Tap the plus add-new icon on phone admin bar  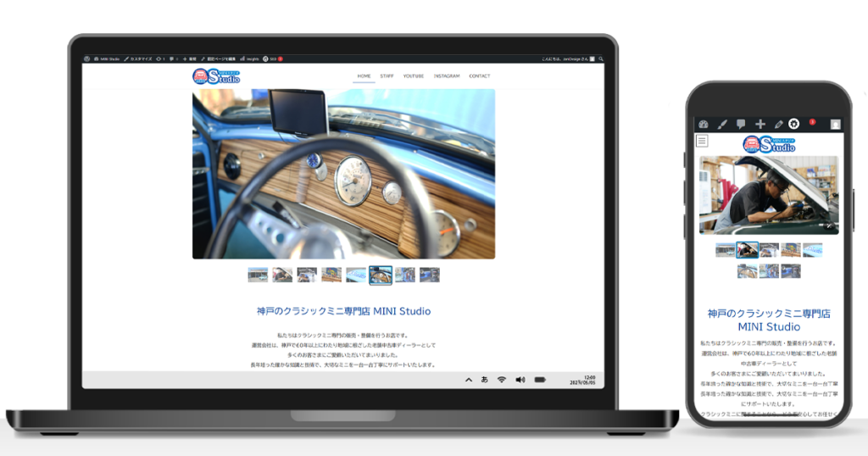click(x=760, y=124)
